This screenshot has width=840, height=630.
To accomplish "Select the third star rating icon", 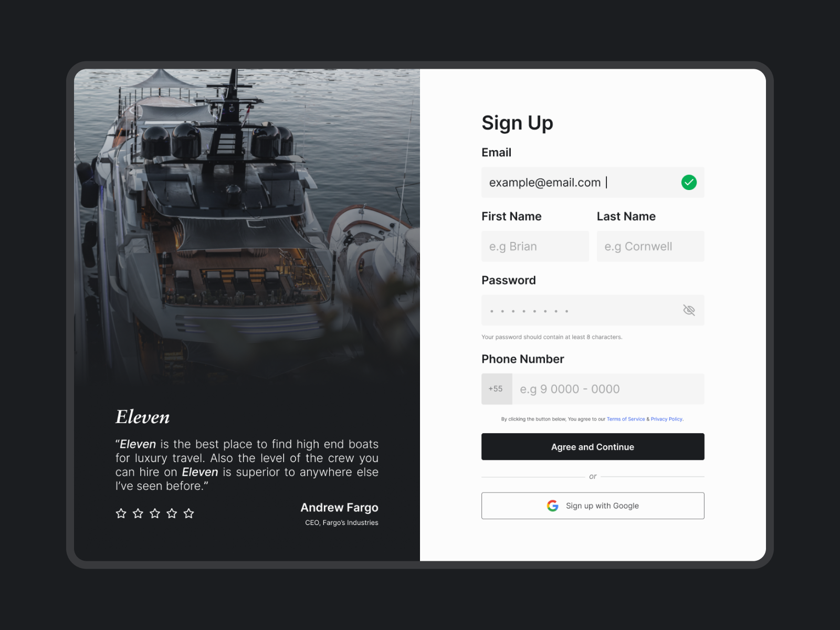I will tap(154, 513).
